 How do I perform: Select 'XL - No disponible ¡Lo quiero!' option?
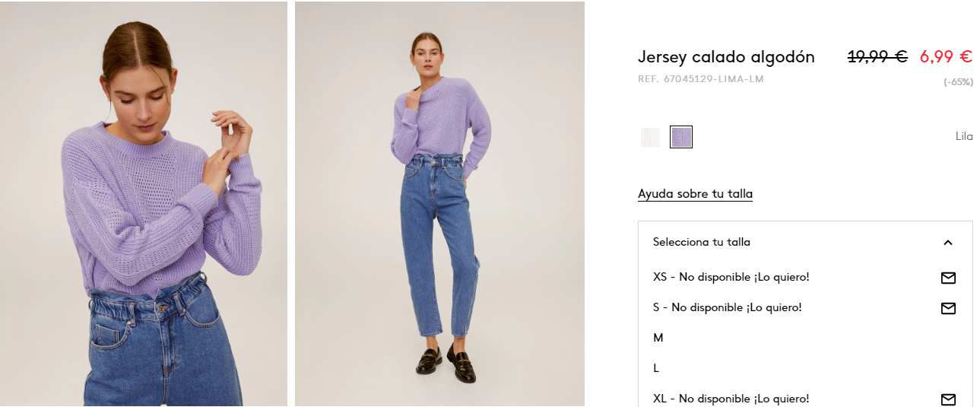805,399
